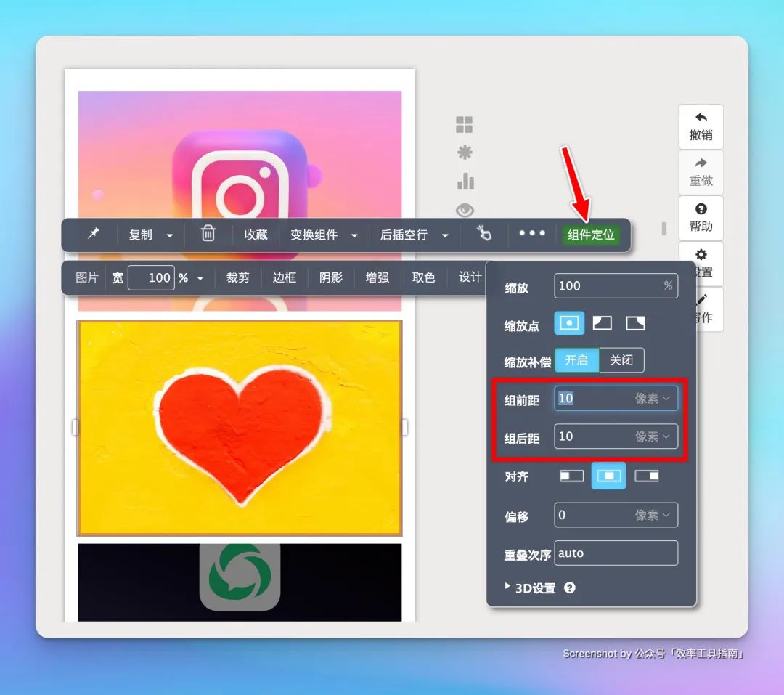The image size is (784, 695).
Task: Turn on 缩放补偿 with 开启
Action: pyautogui.click(x=576, y=360)
